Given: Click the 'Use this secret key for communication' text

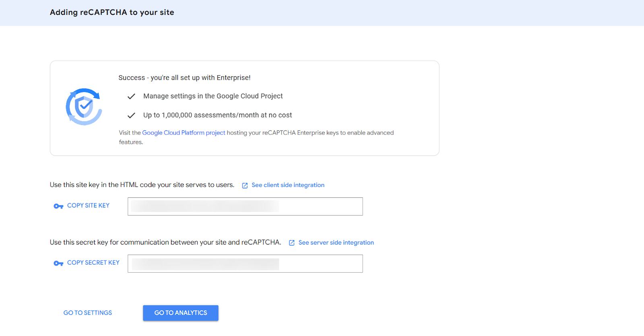Looking at the screenshot, I should click(x=165, y=242).
